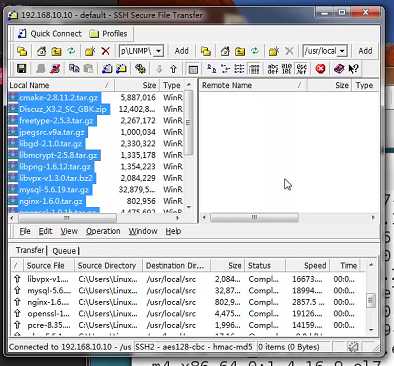The width and height of the screenshot is (394, 366).
Task: Select cmake-2.8.11.2.tar.gz in the local list
Action: [58, 98]
